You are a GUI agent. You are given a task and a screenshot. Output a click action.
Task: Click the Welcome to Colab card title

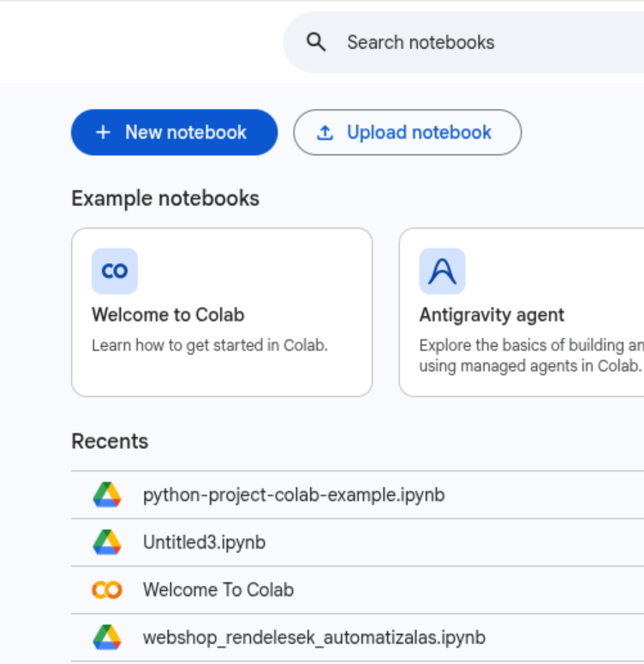coord(168,315)
